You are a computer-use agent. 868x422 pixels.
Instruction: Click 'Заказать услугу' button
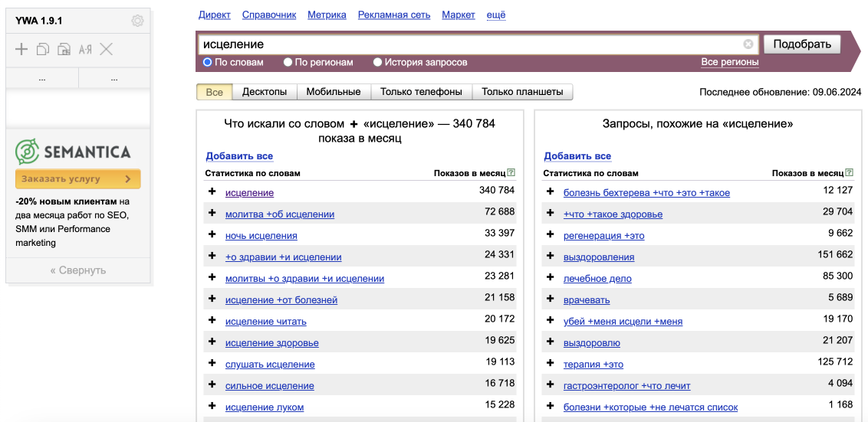pyautogui.click(x=78, y=178)
